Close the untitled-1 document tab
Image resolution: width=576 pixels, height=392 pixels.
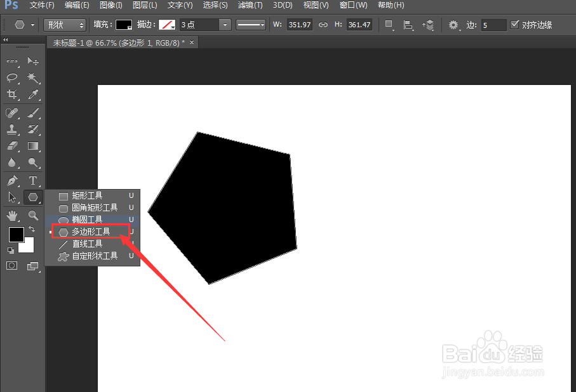191,42
